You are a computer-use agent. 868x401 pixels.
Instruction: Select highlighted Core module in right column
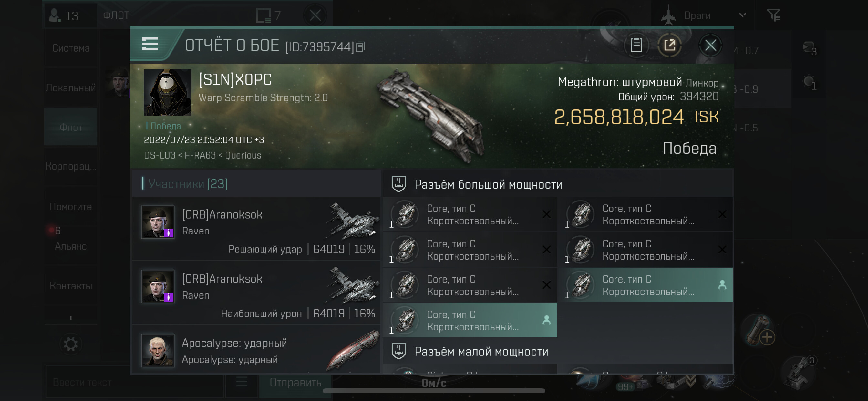pos(646,285)
